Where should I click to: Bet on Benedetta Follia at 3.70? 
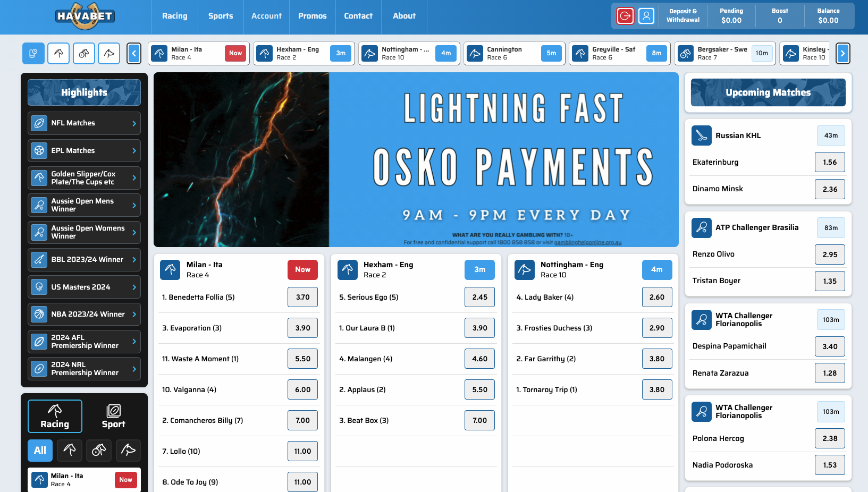click(x=303, y=298)
